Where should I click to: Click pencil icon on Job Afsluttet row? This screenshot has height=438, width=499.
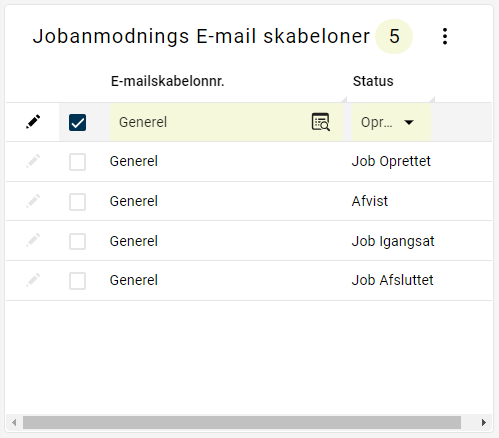(x=33, y=280)
